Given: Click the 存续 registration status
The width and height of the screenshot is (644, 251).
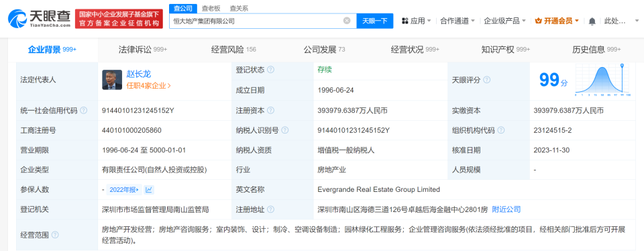Looking at the screenshot, I should coord(325,70).
